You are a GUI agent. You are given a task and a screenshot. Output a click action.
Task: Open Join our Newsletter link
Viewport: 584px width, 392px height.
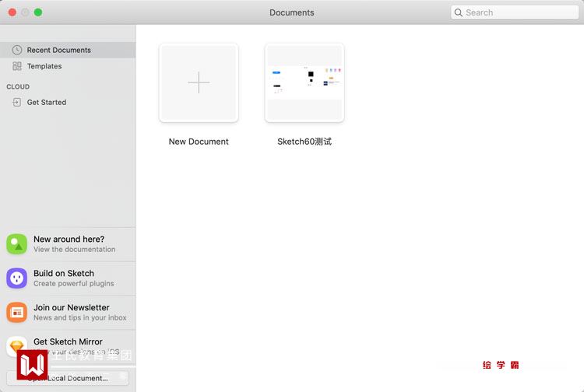point(72,307)
